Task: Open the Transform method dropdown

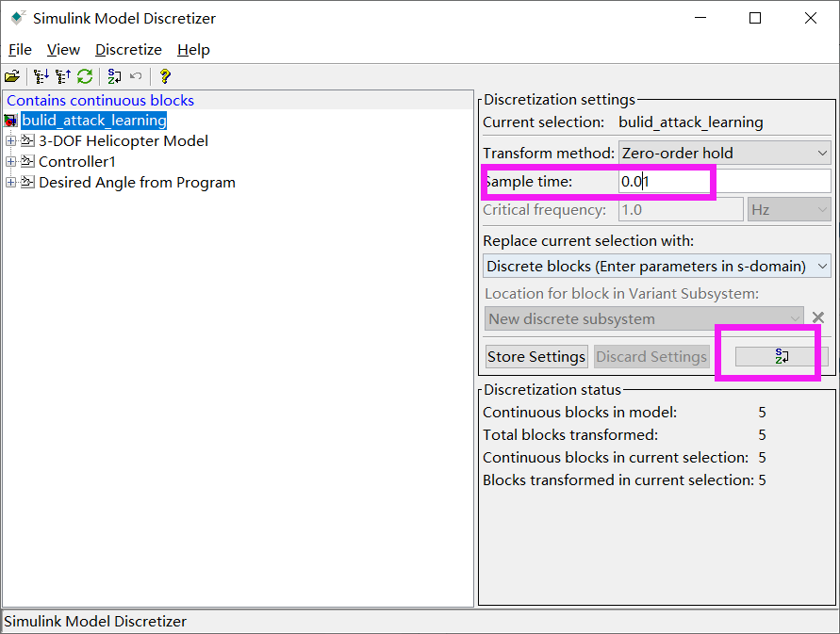Action: [724, 154]
